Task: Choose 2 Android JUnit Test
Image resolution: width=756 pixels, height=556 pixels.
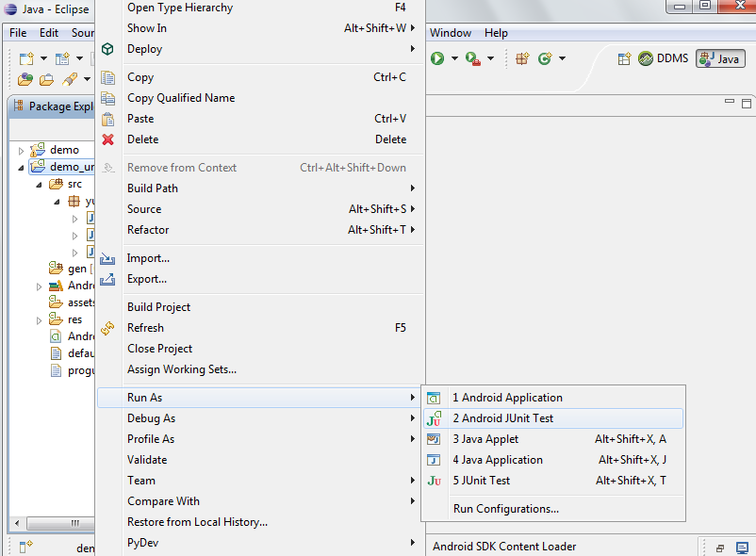Action: tap(553, 418)
